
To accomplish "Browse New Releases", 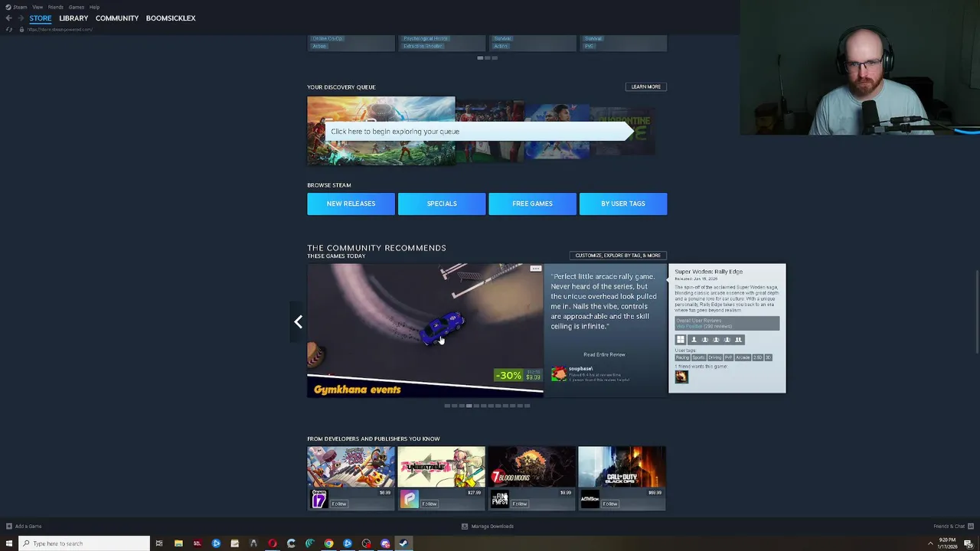I will tap(351, 204).
